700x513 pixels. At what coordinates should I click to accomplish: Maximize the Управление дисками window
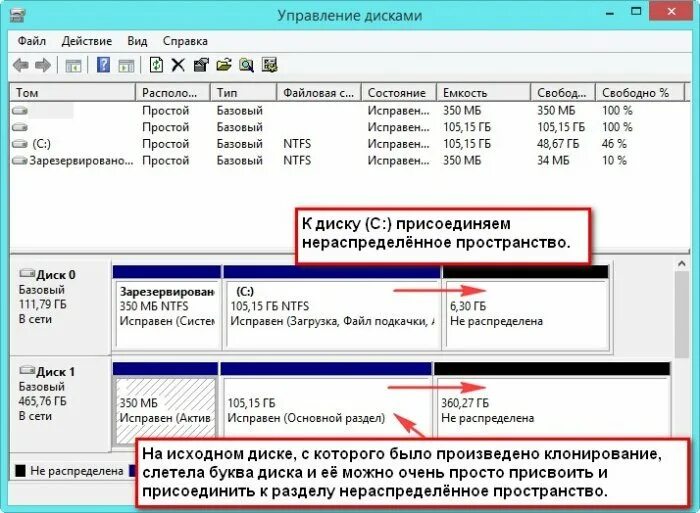636,12
